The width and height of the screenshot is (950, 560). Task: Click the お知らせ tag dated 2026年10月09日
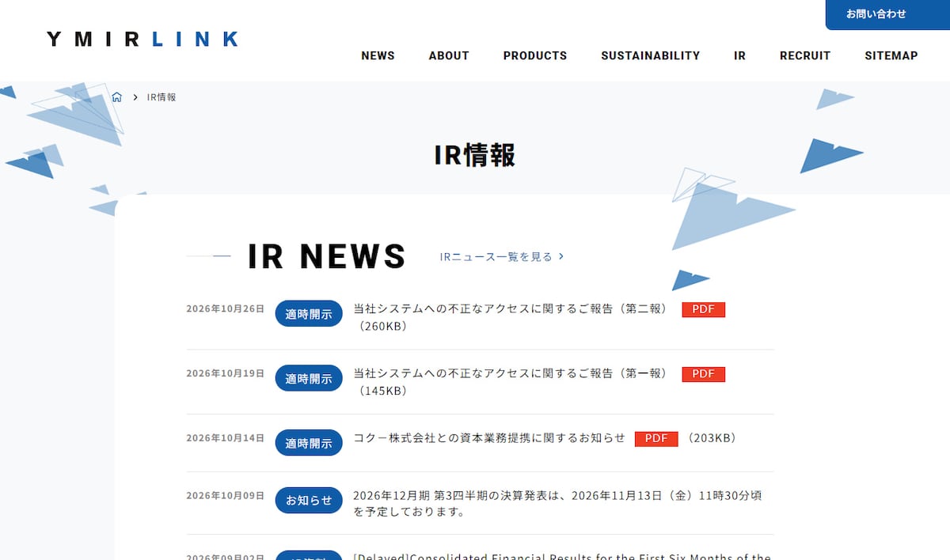[309, 501]
